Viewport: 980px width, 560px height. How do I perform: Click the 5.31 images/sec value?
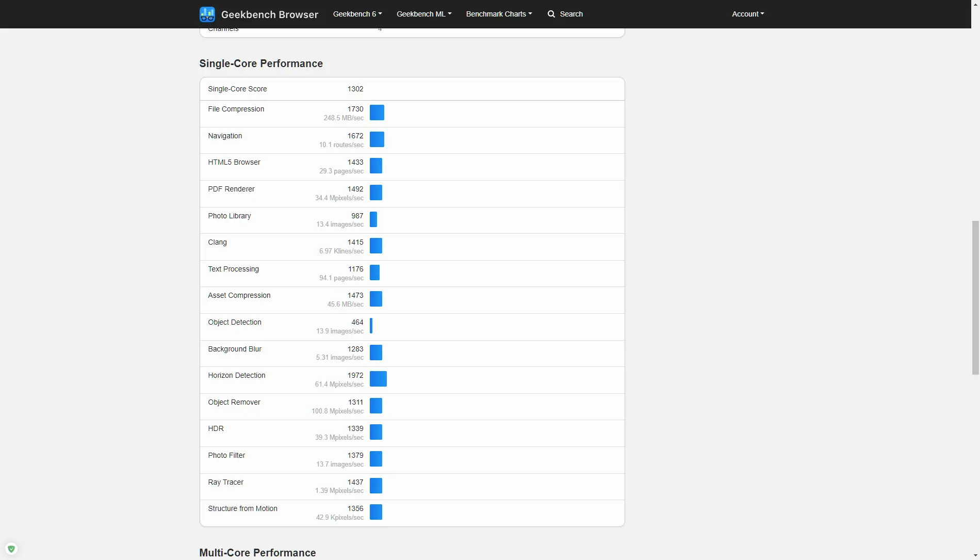(x=340, y=358)
